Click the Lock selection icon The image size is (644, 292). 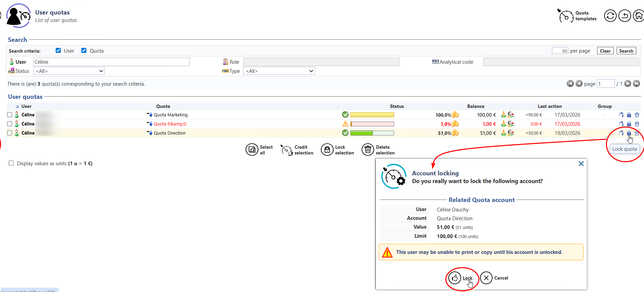coord(327,150)
